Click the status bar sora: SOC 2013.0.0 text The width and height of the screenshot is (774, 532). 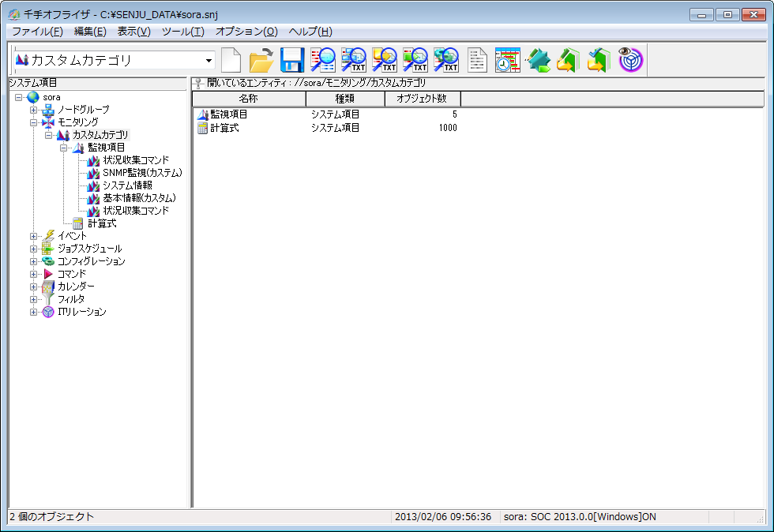pos(580,517)
